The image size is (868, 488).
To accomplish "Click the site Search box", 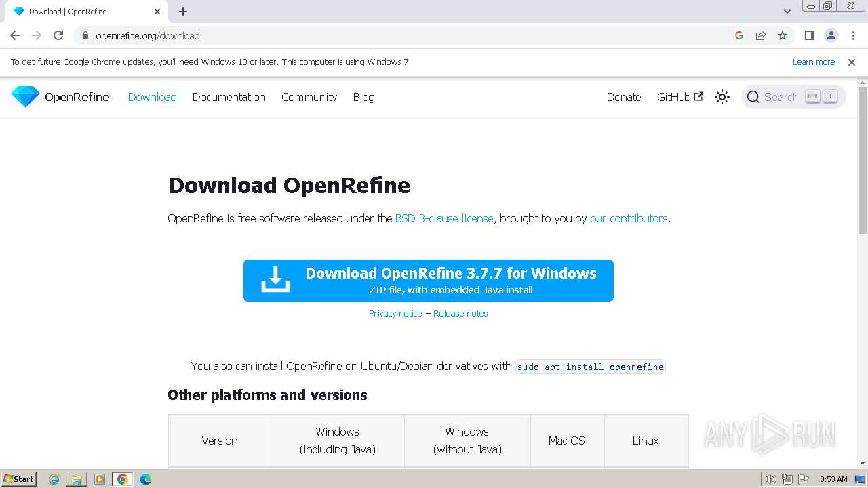I will coord(793,97).
